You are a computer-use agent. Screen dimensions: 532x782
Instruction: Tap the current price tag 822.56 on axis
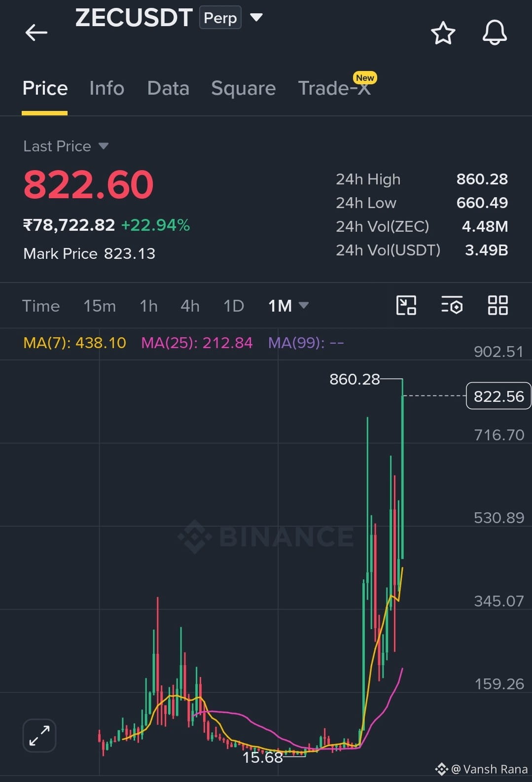pyautogui.click(x=498, y=396)
